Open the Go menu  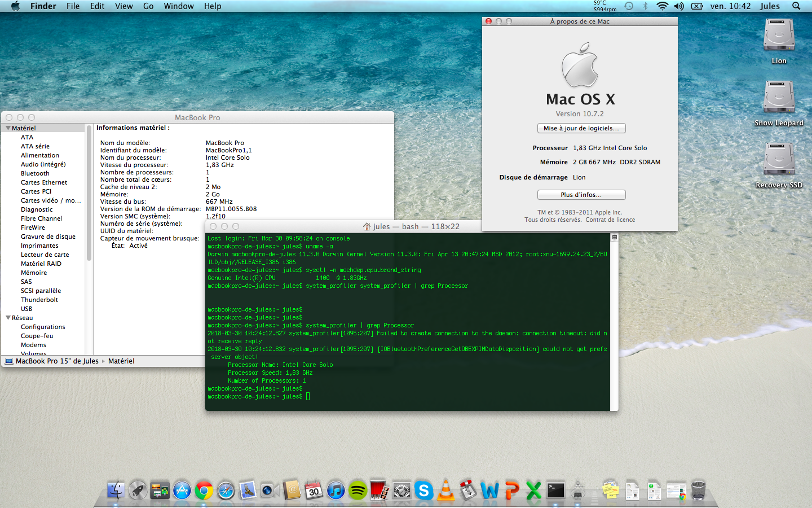click(x=148, y=6)
